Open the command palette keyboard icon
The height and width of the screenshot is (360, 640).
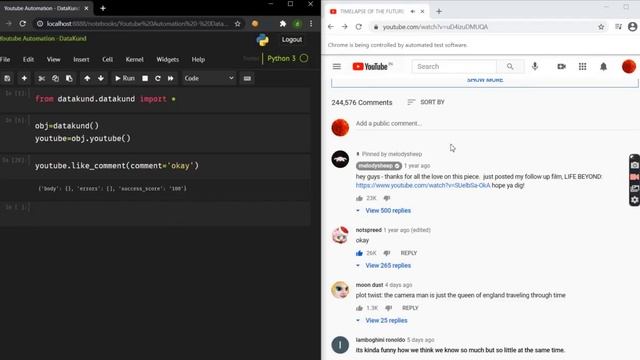(247, 78)
